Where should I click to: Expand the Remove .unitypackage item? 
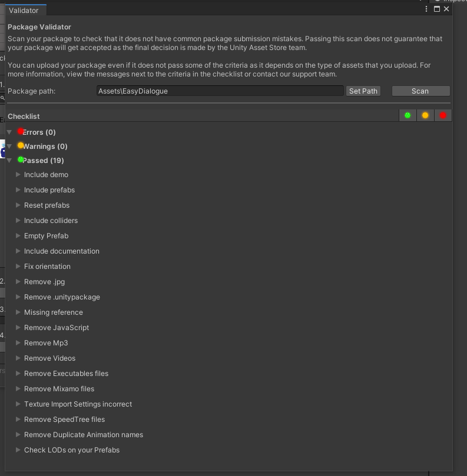click(x=18, y=297)
